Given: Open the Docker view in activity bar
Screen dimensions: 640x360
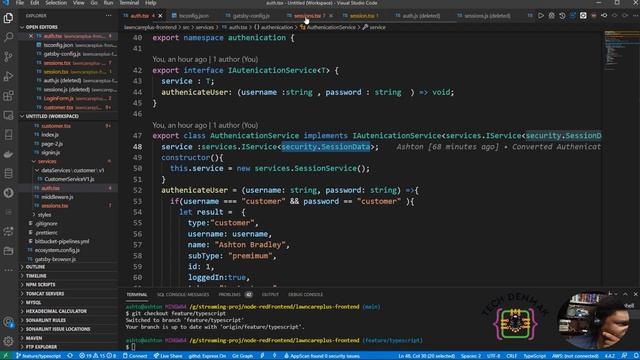Looking at the screenshot, I should [x=8, y=154].
